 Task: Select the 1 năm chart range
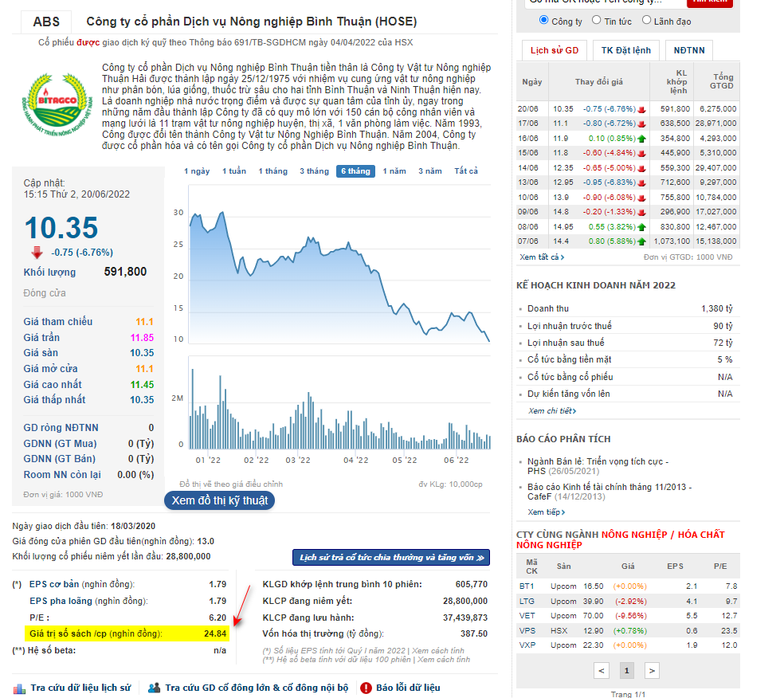[x=394, y=171]
